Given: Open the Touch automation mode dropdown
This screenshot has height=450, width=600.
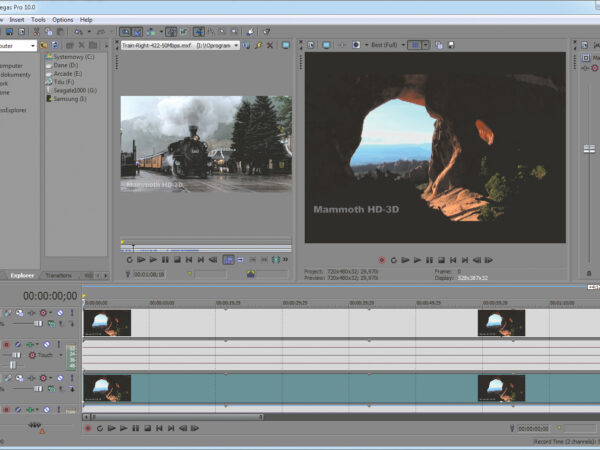Looking at the screenshot, I should (x=59, y=355).
